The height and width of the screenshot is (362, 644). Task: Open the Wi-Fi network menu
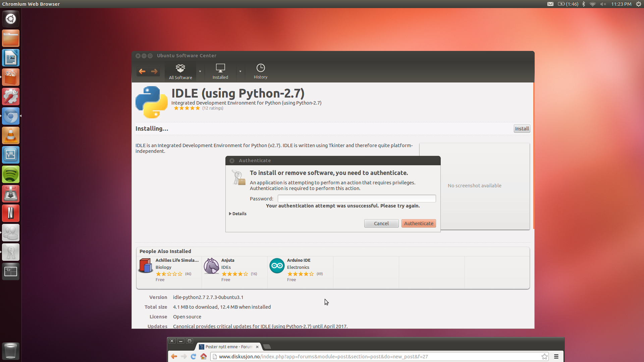pyautogui.click(x=593, y=4)
